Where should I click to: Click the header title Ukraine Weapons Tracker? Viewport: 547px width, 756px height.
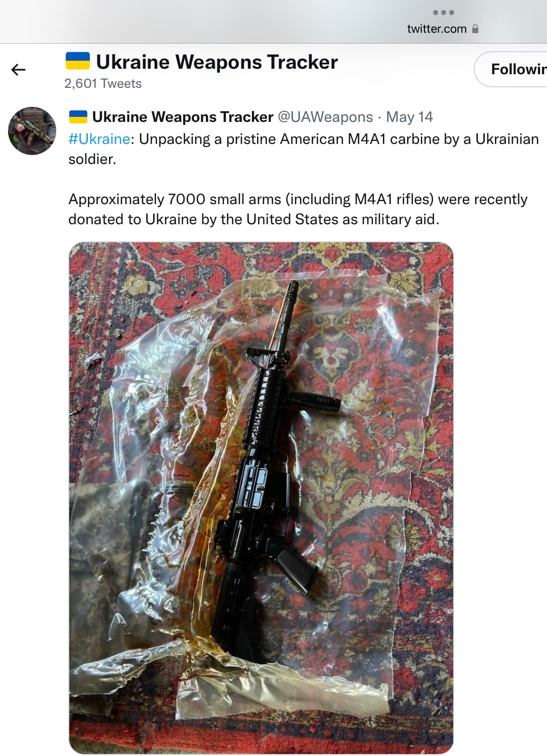[x=217, y=62]
